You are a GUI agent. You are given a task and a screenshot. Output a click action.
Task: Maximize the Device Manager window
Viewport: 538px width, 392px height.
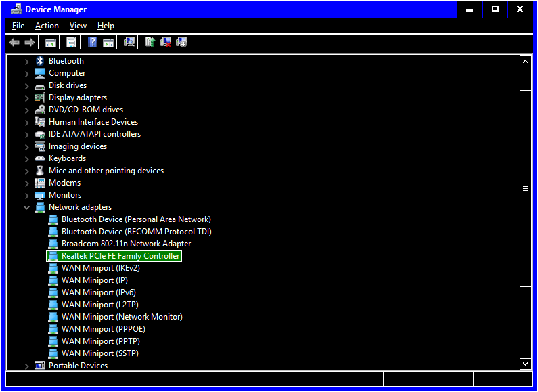pos(495,9)
